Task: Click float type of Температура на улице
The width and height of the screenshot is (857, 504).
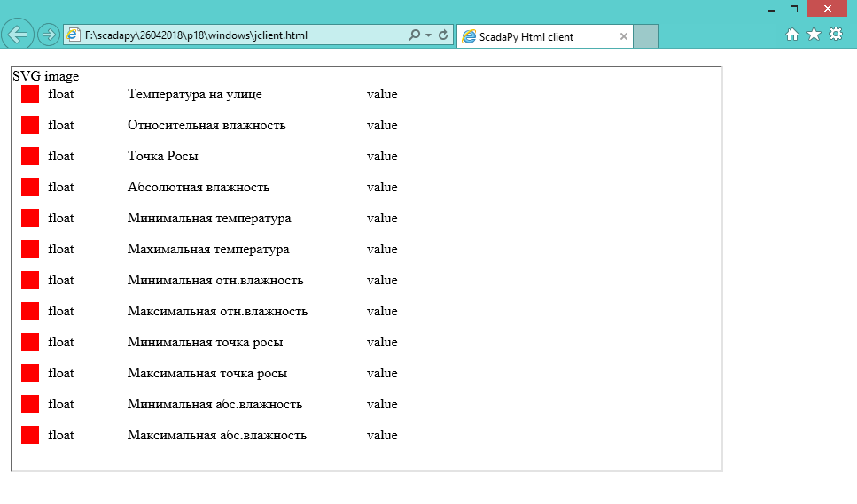Action: [x=60, y=94]
